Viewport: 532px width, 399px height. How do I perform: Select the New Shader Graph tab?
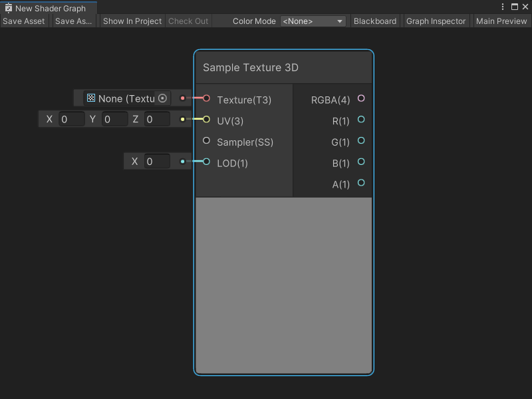point(50,9)
